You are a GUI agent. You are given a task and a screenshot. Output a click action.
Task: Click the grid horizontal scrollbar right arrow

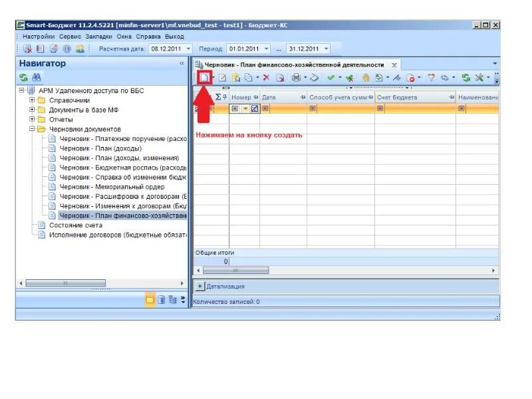pyautogui.click(x=493, y=271)
